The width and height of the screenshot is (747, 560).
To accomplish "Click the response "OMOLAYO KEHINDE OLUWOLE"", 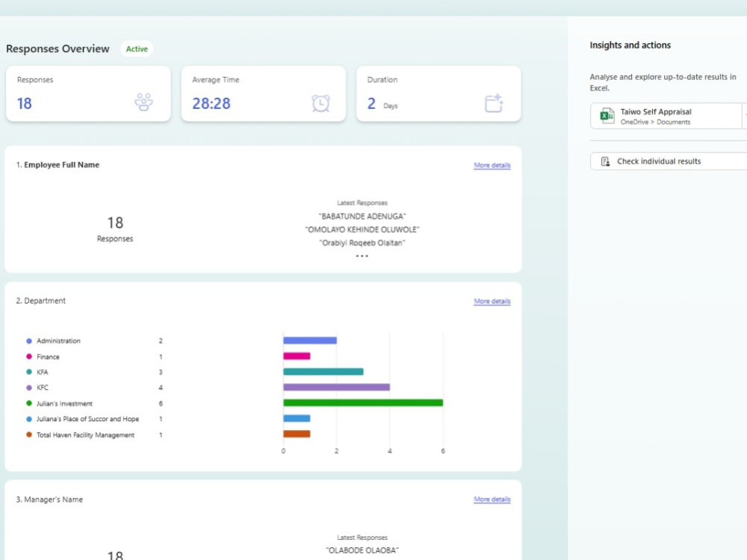I will [x=362, y=229].
